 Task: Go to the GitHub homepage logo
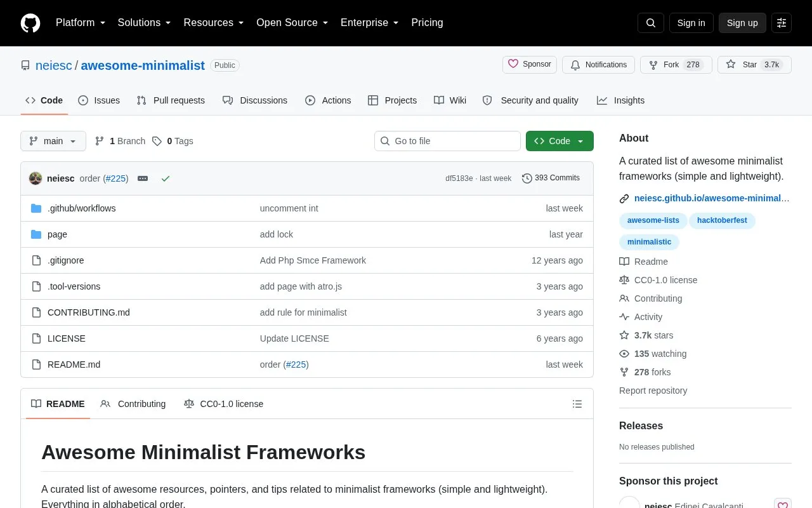point(30,23)
